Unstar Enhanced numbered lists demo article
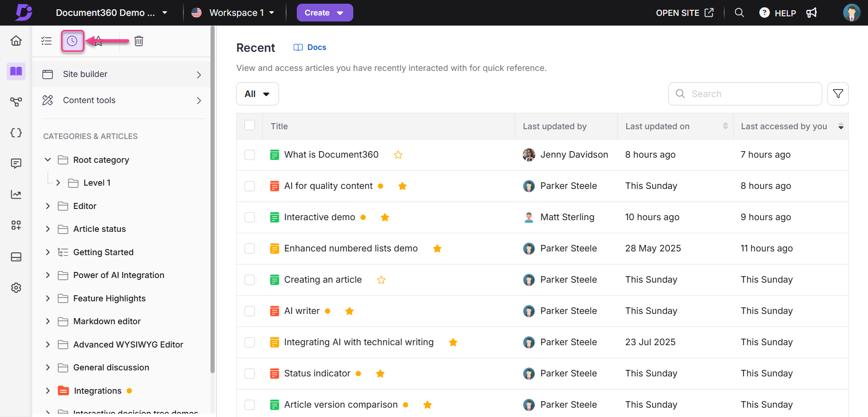The image size is (868, 417). 437,249
